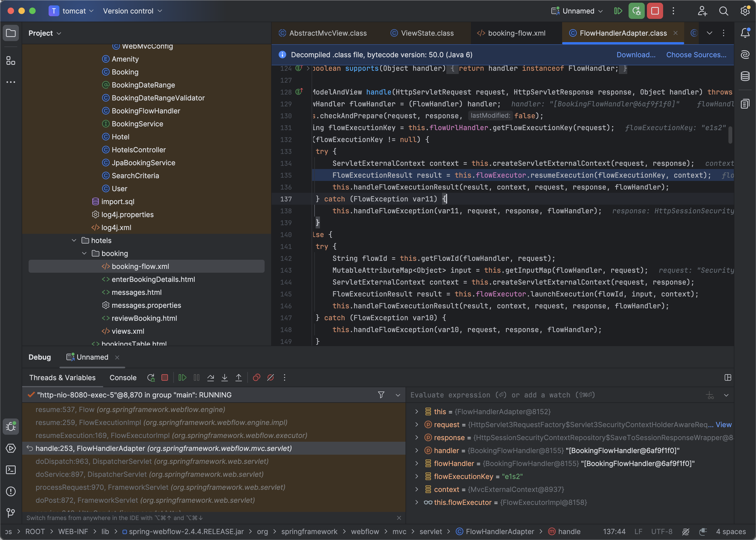This screenshot has height=540, width=756.
Task: Show hidden editor tabs dropdown
Action: pos(710,33)
